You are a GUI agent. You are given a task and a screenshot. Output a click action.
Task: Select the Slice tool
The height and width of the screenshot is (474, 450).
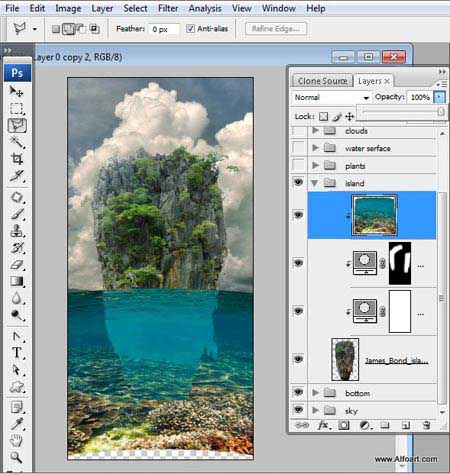tap(17, 175)
